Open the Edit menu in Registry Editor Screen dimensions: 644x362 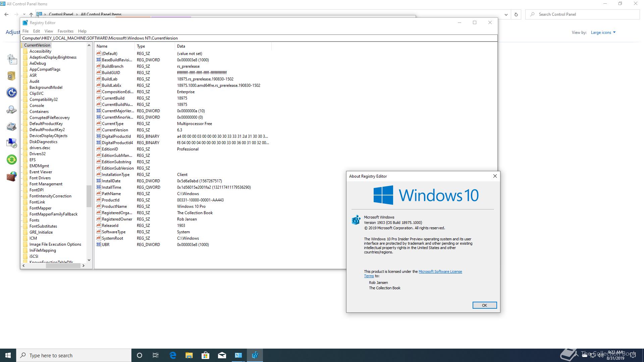(37, 31)
